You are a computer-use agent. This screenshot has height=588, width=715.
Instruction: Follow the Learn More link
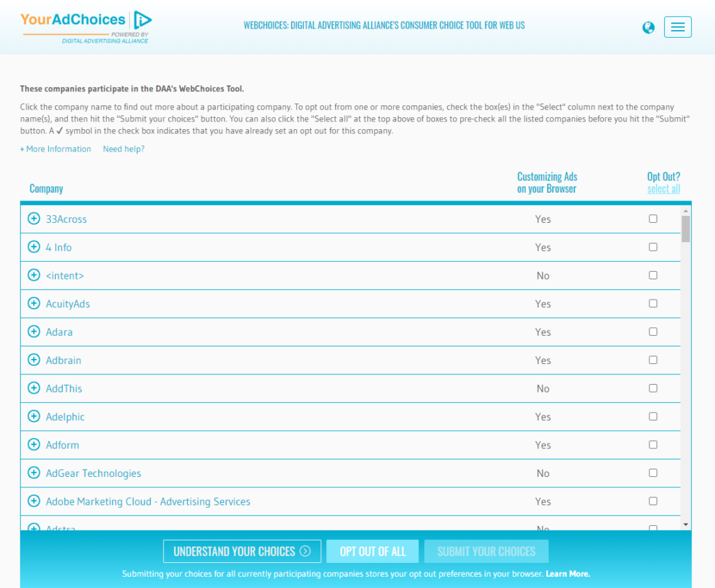568,574
